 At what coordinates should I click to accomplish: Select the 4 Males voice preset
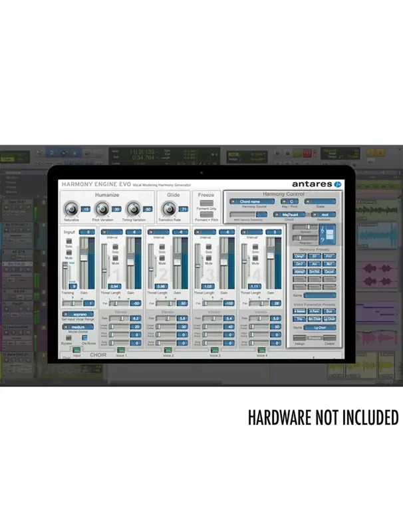tap(299, 311)
